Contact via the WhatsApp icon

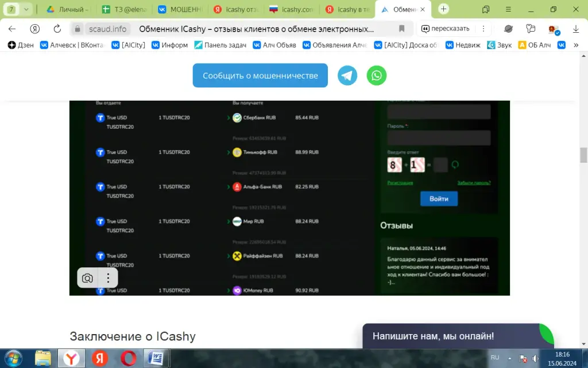coord(377,75)
